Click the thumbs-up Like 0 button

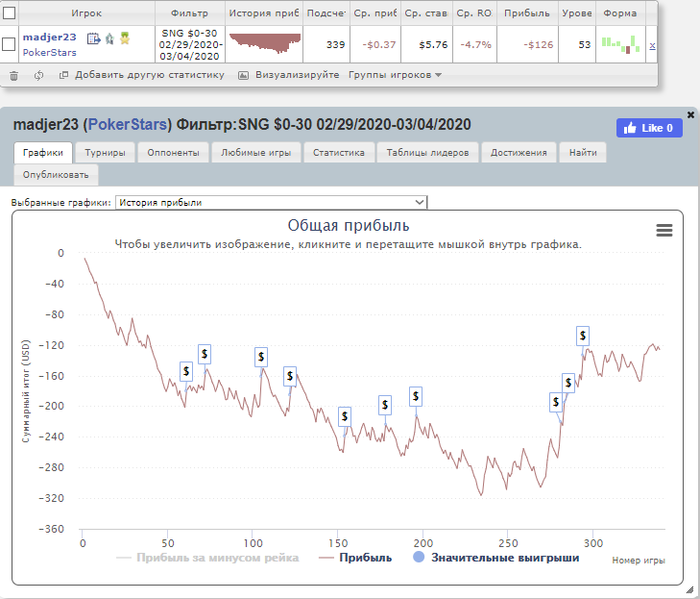click(649, 128)
